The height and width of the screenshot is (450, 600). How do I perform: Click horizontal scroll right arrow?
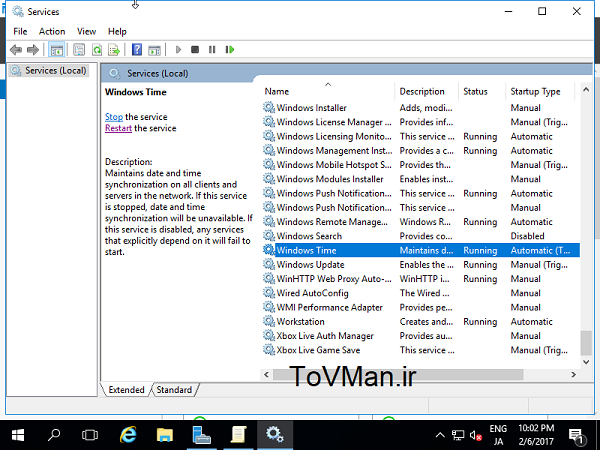[573, 375]
